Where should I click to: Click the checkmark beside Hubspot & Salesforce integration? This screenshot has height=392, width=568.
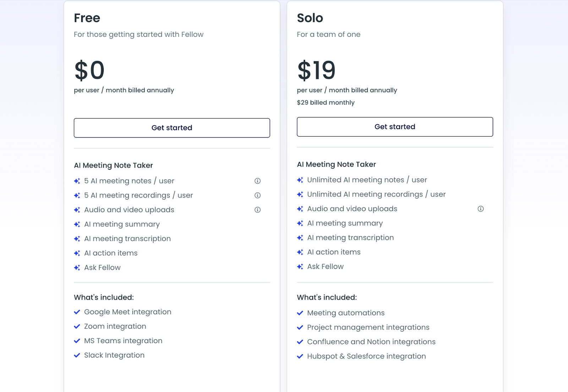tap(300, 357)
